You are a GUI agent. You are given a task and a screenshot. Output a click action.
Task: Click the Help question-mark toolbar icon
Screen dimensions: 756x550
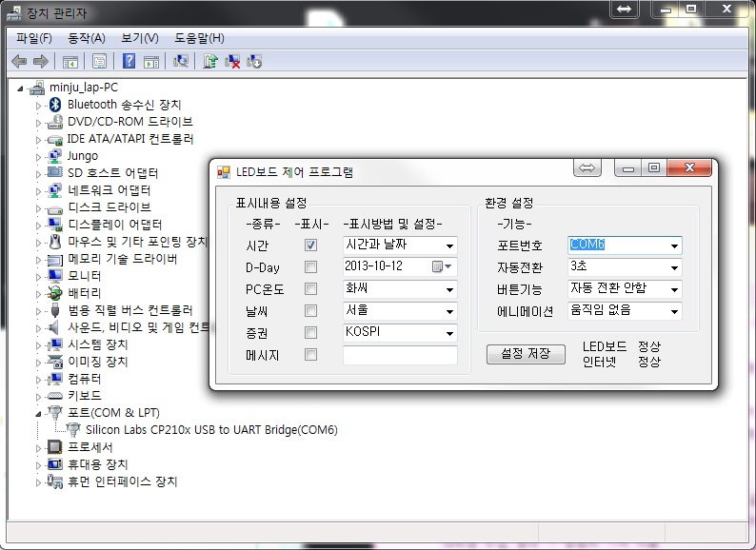pos(129,61)
